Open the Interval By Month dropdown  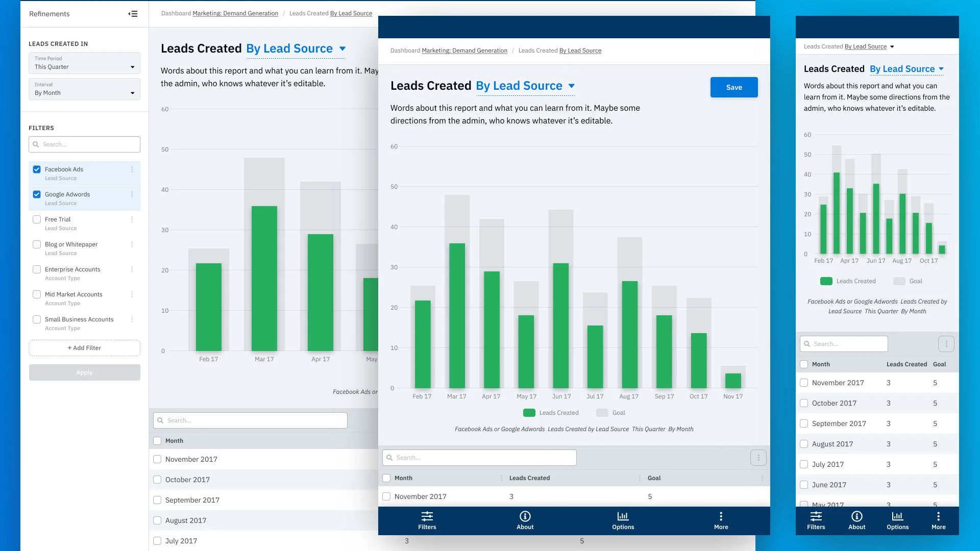point(84,89)
